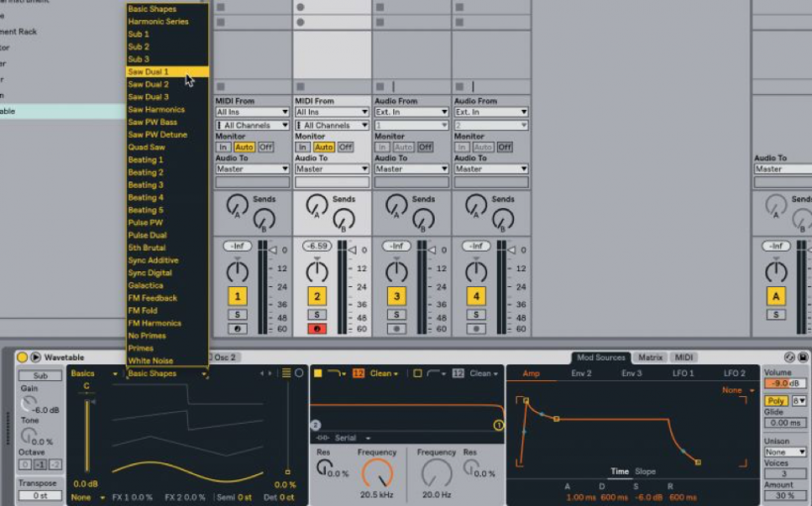Click the filter 1 node marker
This screenshot has width=812, height=506.
pos(498,425)
